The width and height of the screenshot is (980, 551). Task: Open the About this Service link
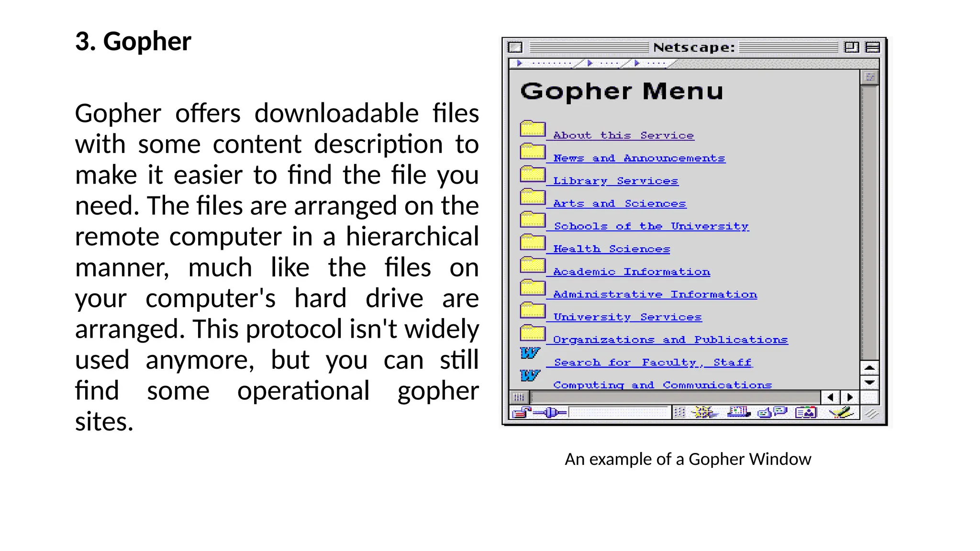click(x=624, y=135)
